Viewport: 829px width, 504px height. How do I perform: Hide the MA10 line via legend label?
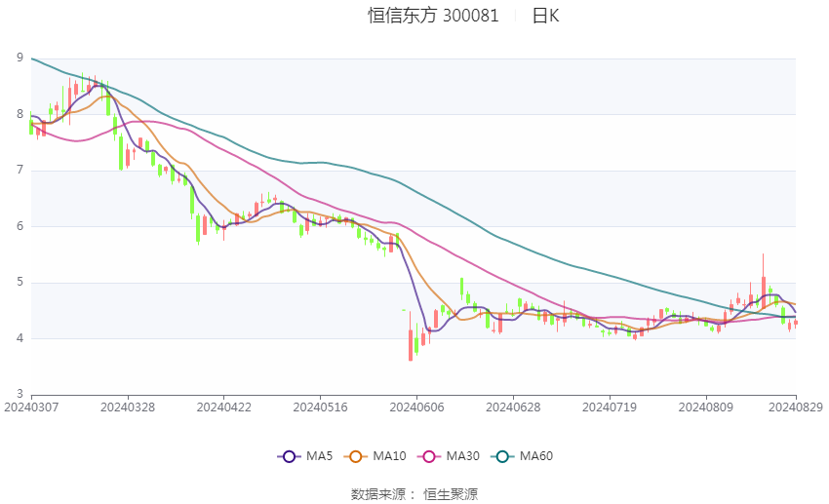pyautogui.click(x=390, y=456)
